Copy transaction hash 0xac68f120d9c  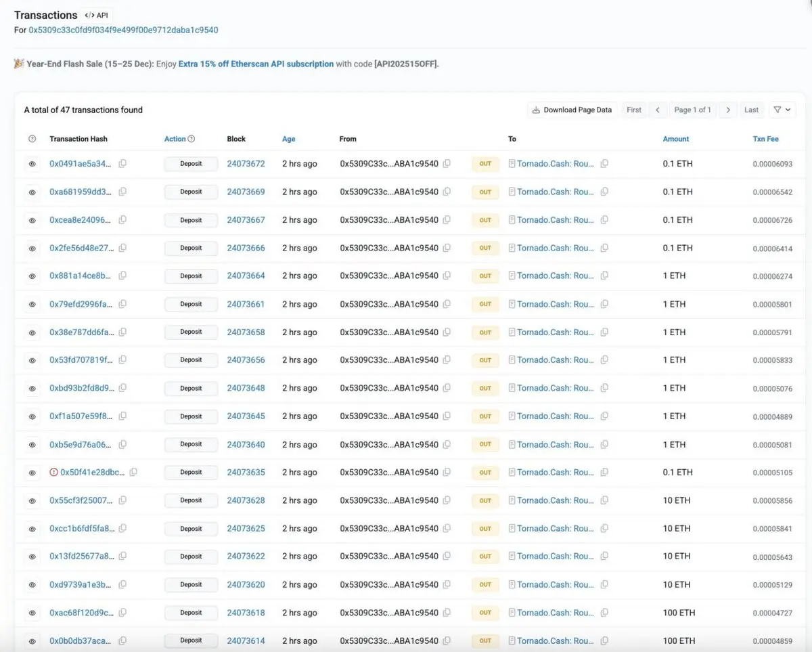[122, 612]
